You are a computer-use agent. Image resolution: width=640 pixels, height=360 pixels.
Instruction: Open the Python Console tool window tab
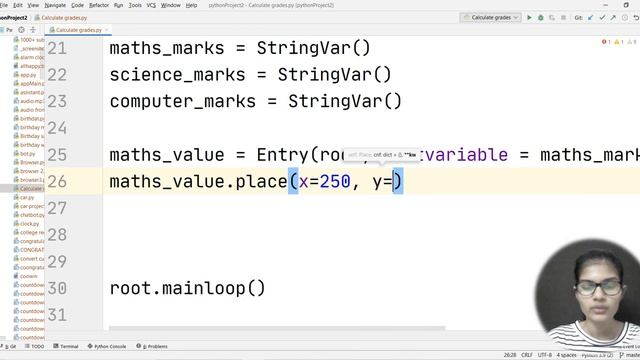(x=107, y=346)
